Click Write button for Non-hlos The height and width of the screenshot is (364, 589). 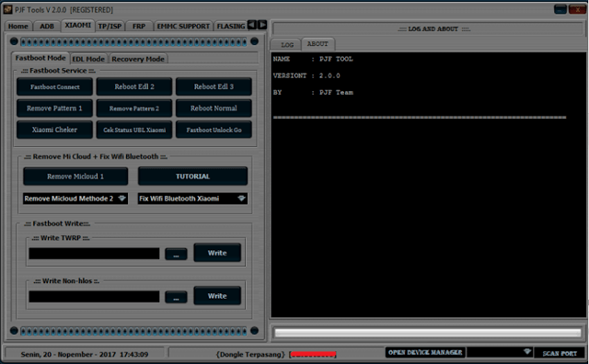pyautogui.click(x=217, y=296)
